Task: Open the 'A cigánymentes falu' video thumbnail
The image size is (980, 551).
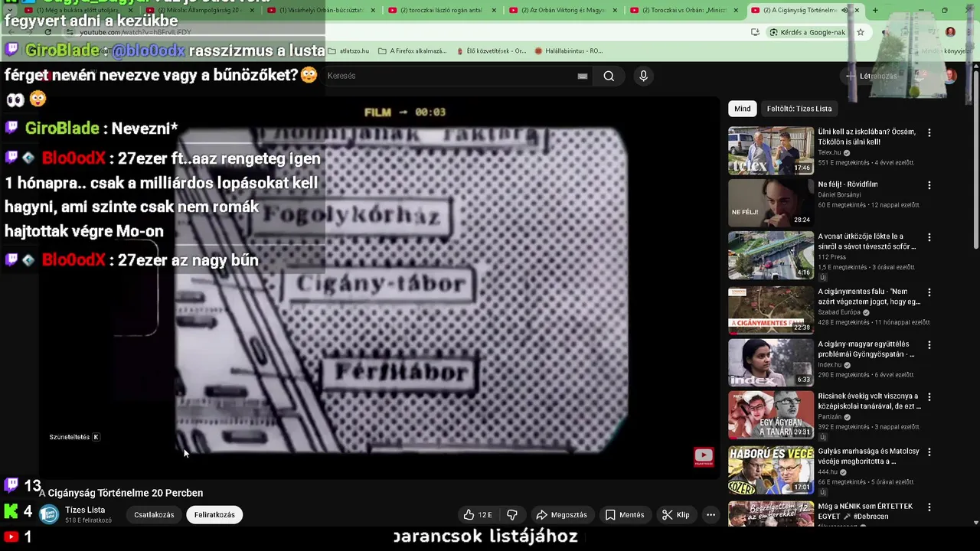Action: (x=771, y=309)
